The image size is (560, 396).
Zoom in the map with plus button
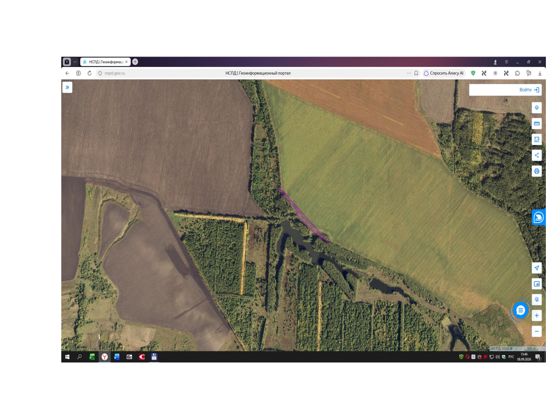pos(536,316)
